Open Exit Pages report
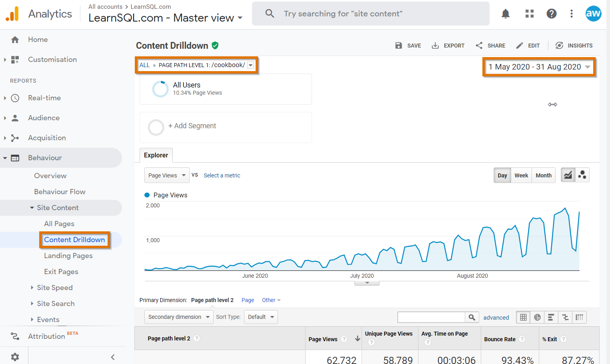 61,272
